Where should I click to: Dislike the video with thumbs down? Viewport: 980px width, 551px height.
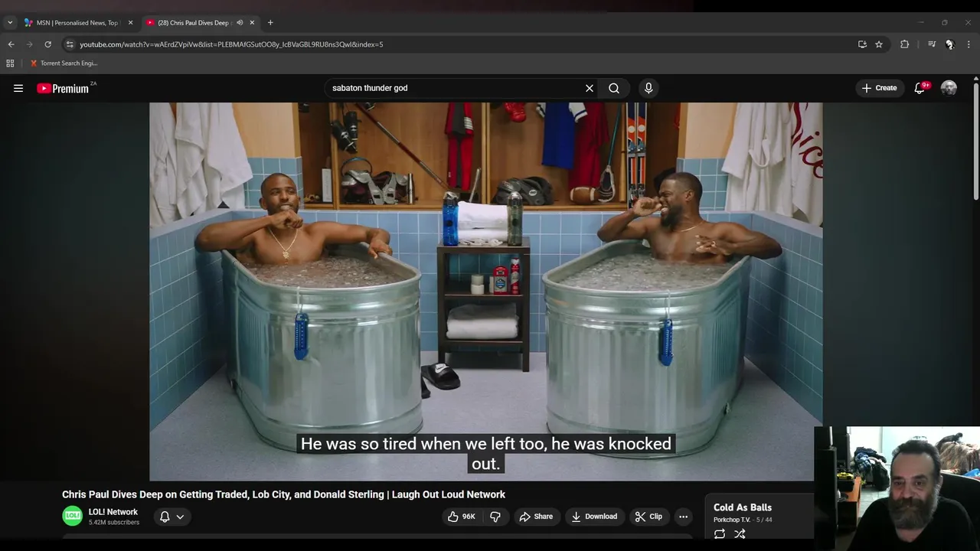(495, 517)
